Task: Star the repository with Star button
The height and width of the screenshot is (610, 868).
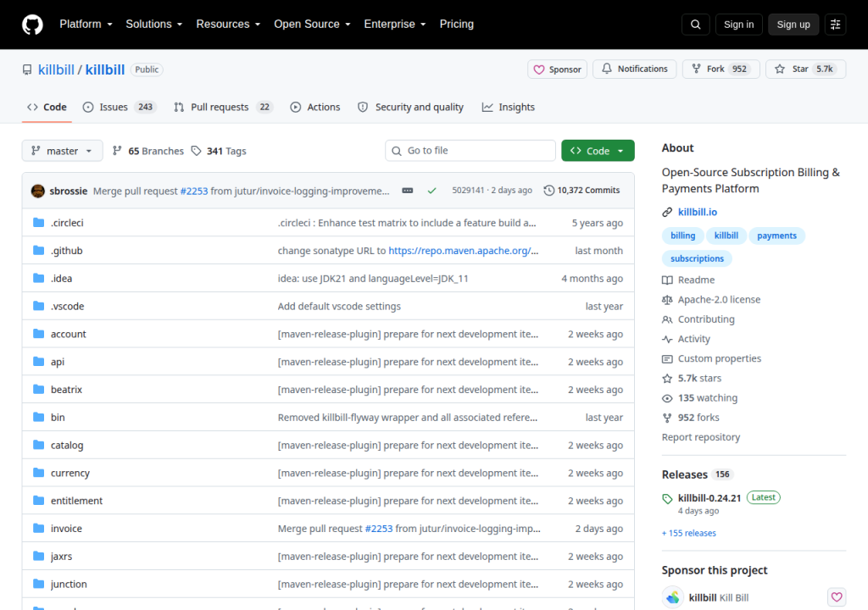Action: coord(805,69)
